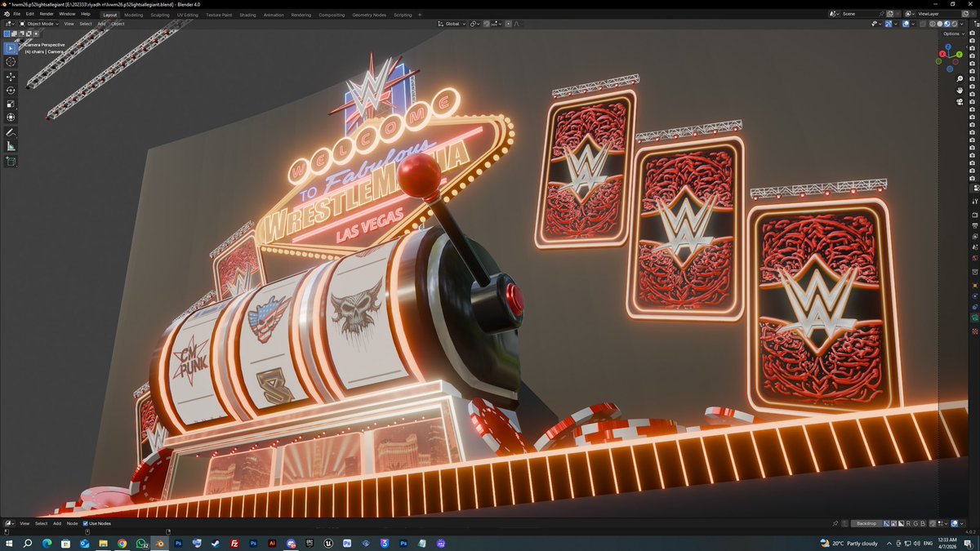The height and width of the screenshot is (551, 980).
Task: Click the red X axis on navigation gizmo
Action: (942, 54)
